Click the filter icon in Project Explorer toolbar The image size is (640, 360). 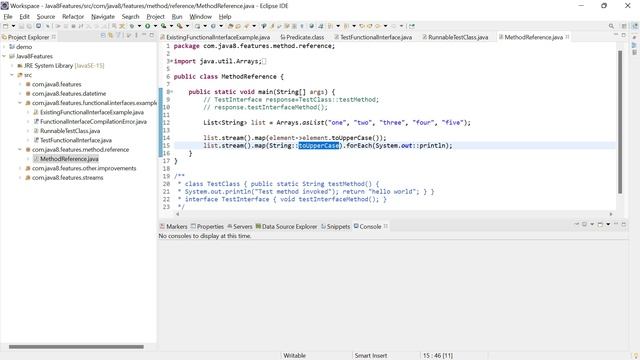tap(118, 36)
